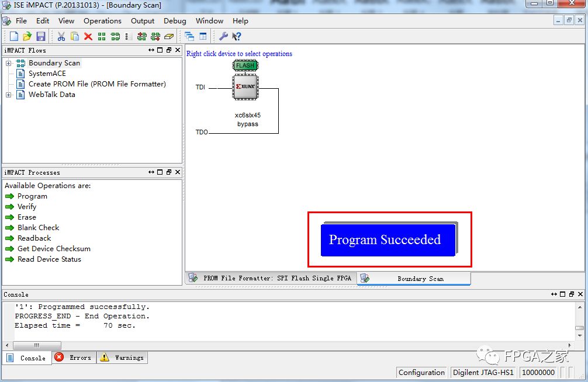Viewport: 588px width, 382px height.
Task: Run the Verify operation
Action: tap(27, 207)
